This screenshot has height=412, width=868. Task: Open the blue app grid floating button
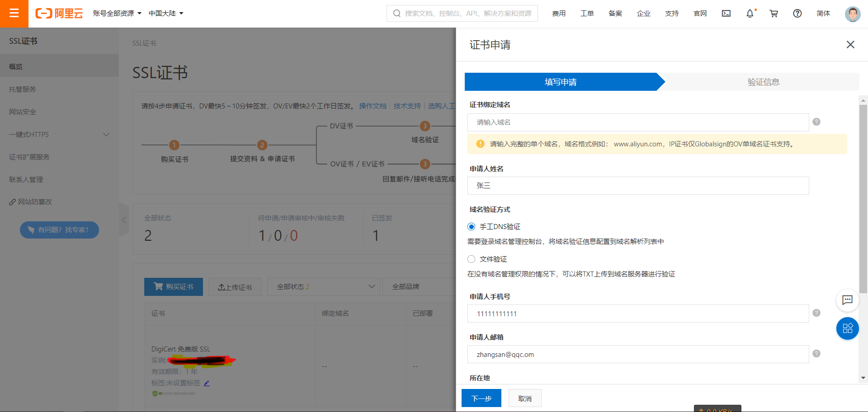[847, 328]
